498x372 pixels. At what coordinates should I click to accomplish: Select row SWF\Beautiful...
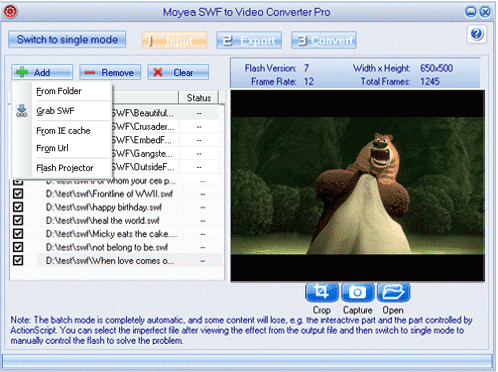[x=167, y=113]
